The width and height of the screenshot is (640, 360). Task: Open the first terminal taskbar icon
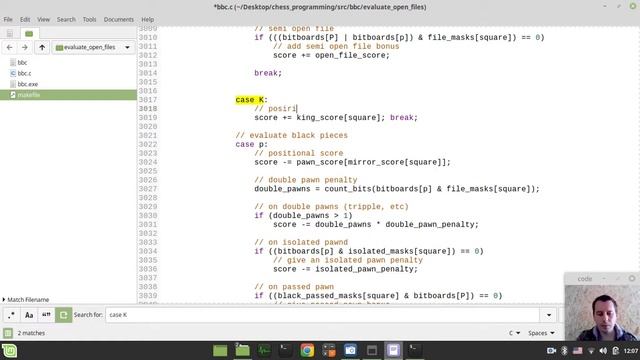click(x=285, y=351)
